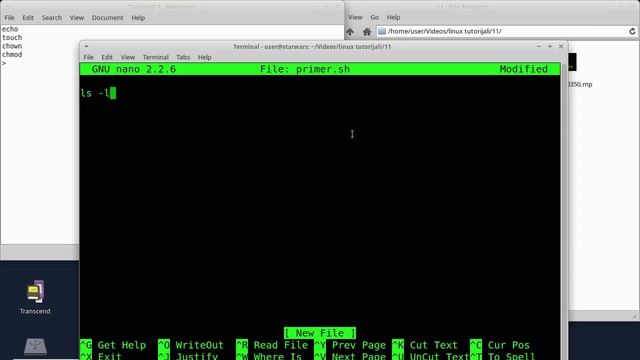Click the 'ls -l' line in nano
640x360 pixels.
coord(95,93)
